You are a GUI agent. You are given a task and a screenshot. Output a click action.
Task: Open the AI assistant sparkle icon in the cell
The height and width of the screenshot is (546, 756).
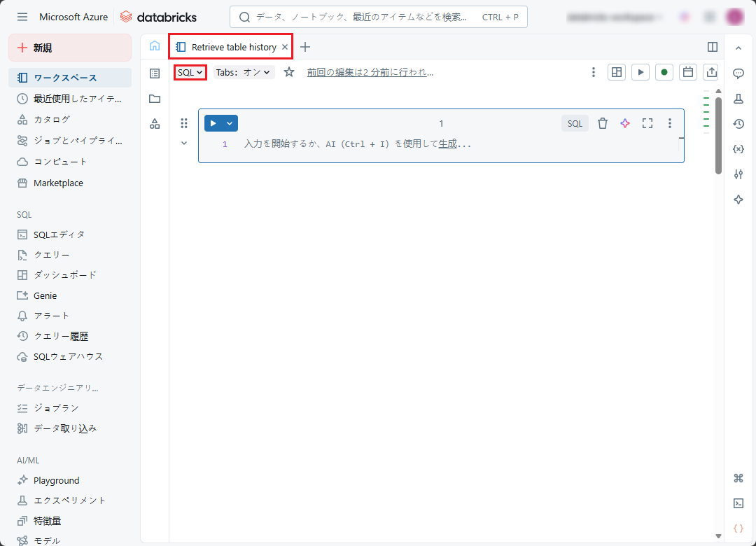click(625, 123)
